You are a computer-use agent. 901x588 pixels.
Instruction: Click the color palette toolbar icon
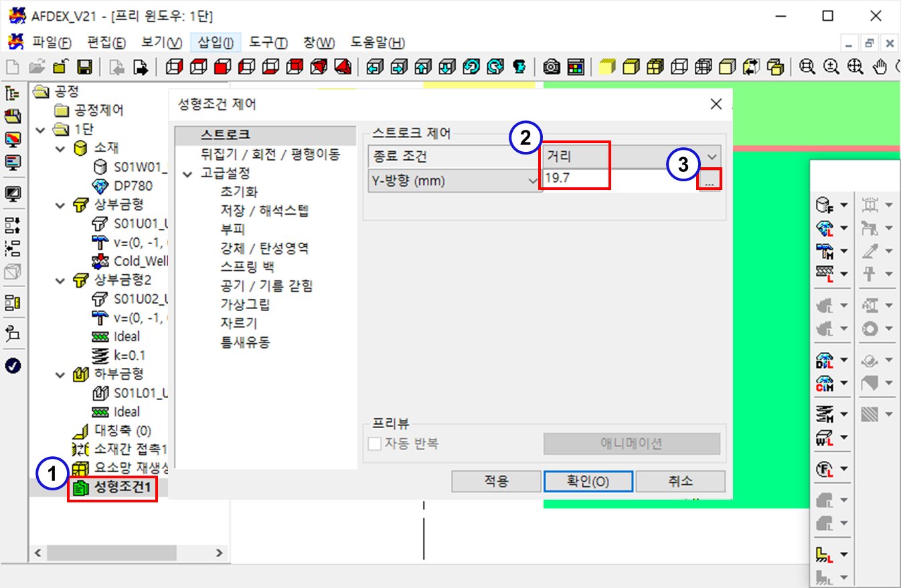point(576,67)
